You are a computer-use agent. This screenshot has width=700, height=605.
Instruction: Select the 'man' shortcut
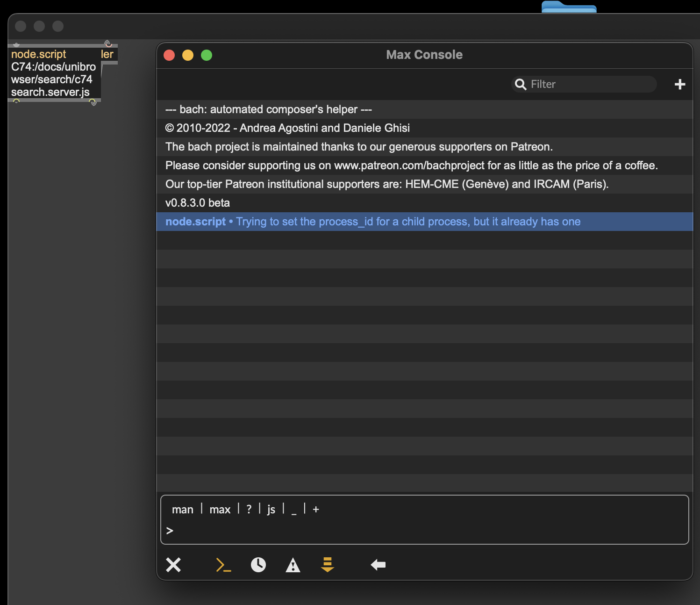[183, 510]
